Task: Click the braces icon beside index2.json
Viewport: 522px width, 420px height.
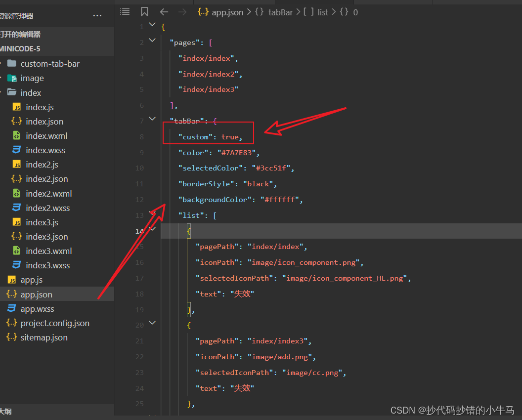Action: click(17, 179)
